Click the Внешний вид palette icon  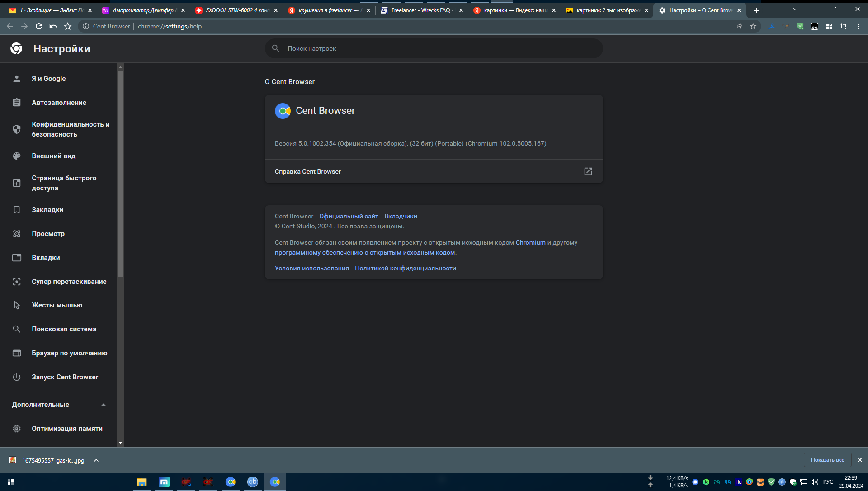point(17,156)
